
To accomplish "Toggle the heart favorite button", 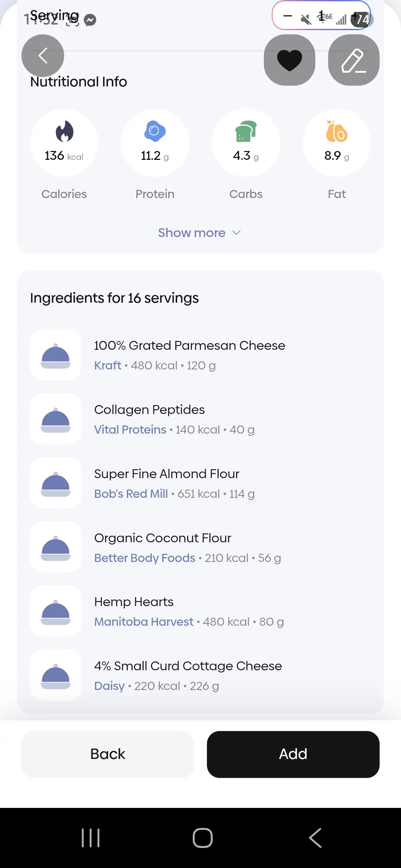I will [x=290, y=60].
